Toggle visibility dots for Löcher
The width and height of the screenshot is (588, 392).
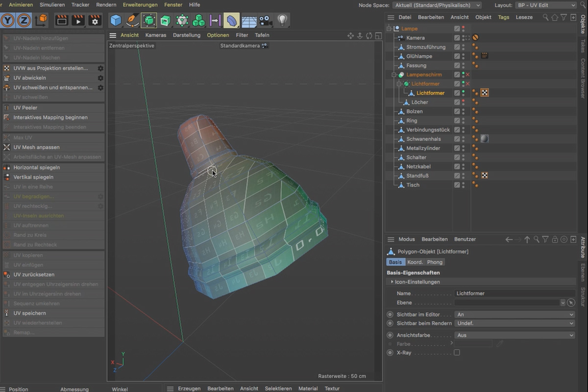coord(463,102)
